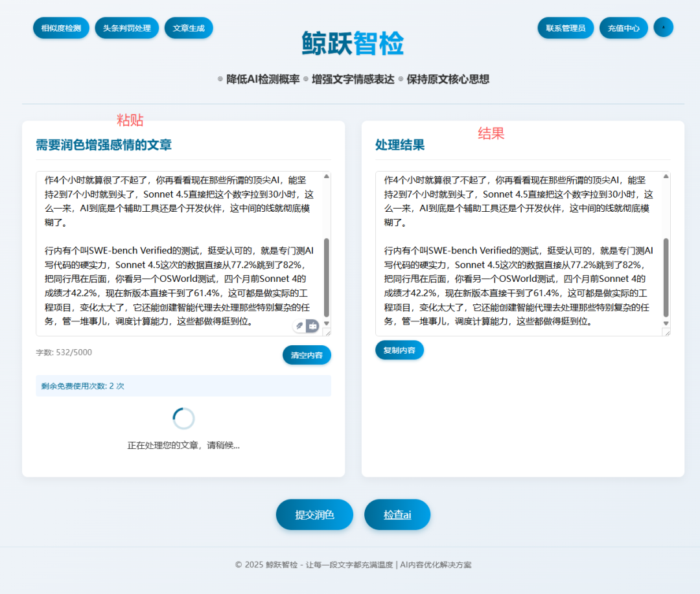The width and height of the screenshot is (700, 594).
Task: Click the 提交润色 submit button
Action: click(314, 514)
